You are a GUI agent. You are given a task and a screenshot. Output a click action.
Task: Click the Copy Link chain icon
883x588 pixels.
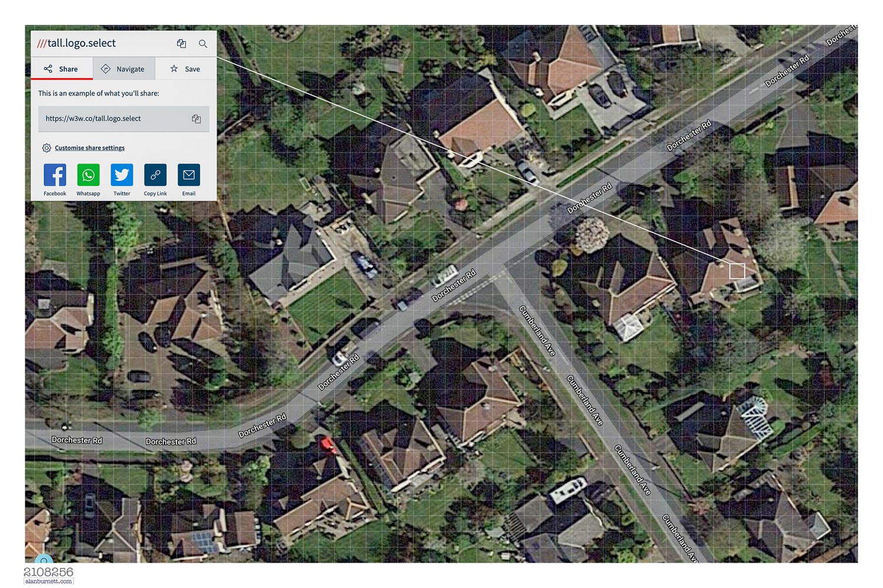pyautogui.click(x=155, y=175)
